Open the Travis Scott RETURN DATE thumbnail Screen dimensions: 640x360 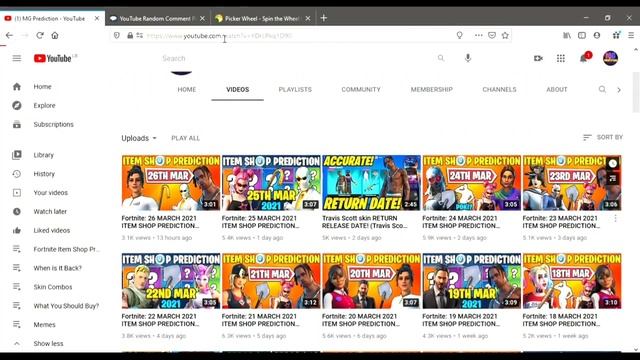[x=371, y=182]
